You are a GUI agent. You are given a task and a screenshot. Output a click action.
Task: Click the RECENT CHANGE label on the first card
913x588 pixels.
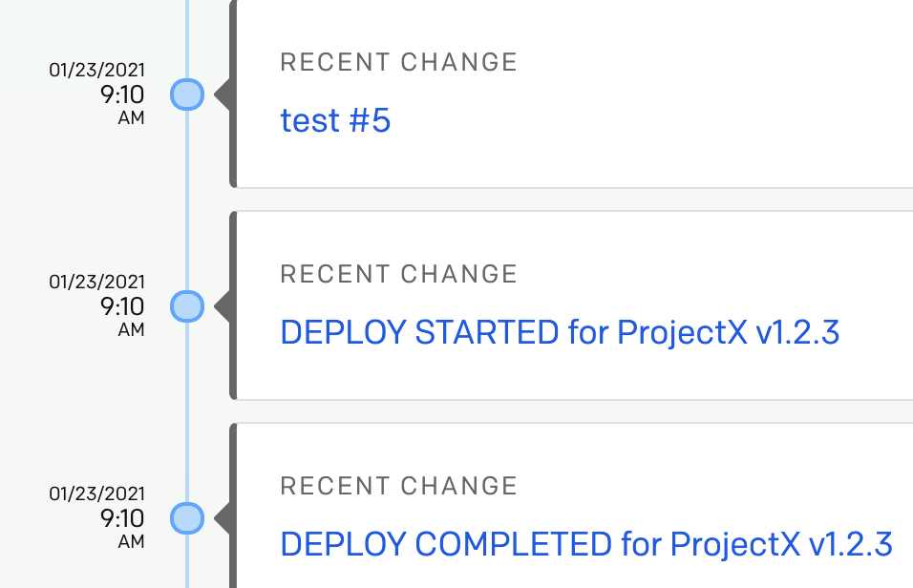click(398, 62)
